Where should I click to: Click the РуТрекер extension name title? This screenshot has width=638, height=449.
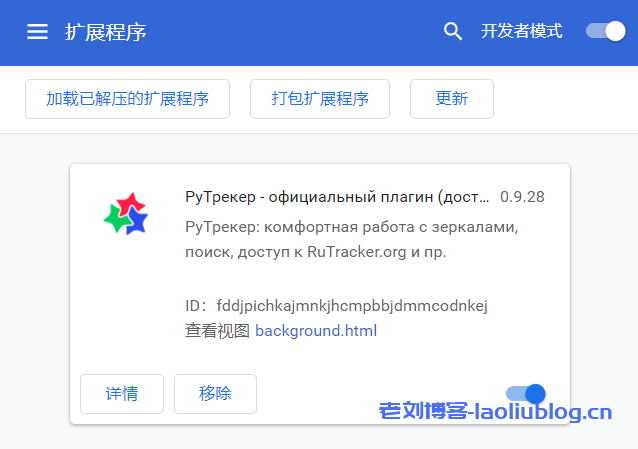click(337, 197)
